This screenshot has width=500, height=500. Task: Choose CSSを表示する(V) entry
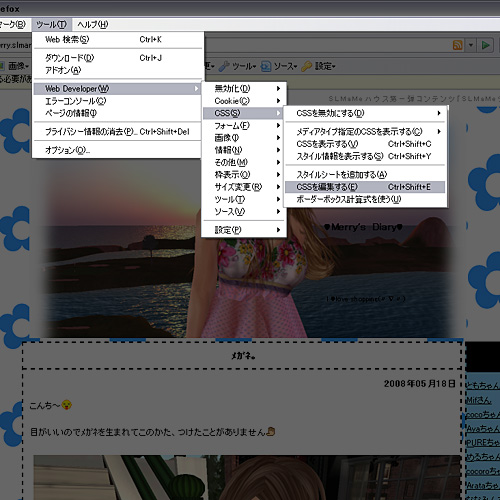click(365, 144)
